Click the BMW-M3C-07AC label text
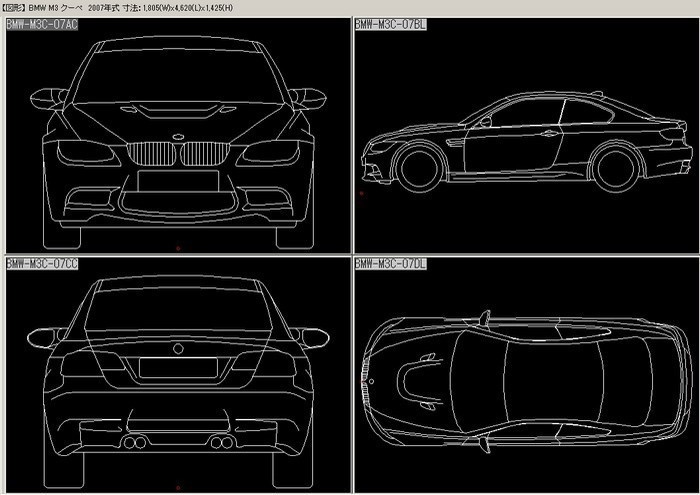 tap(42, 25)
